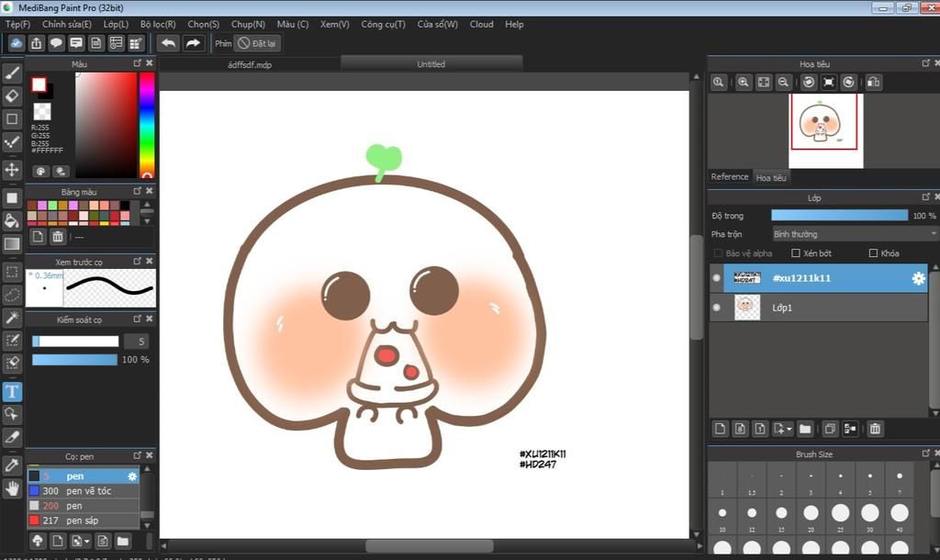The width and height of the screenshot is (940, 560).
Task: Open settings gear of #xu1211k11 layer
Action: [x=918, y=278]
